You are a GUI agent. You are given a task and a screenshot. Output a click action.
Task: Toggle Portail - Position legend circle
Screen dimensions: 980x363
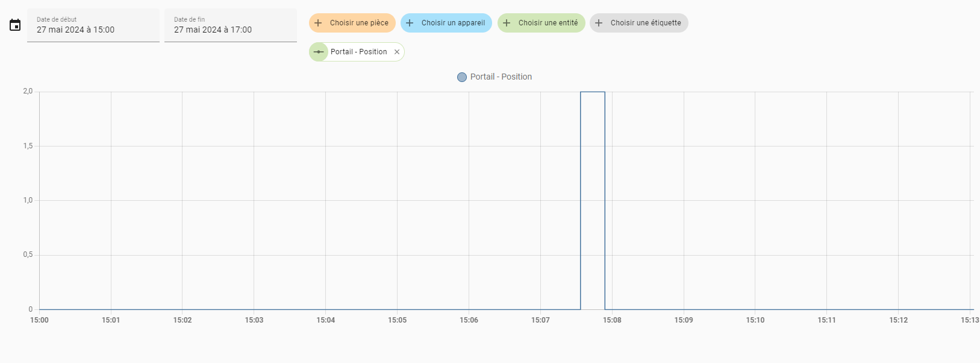pos(462,77)
